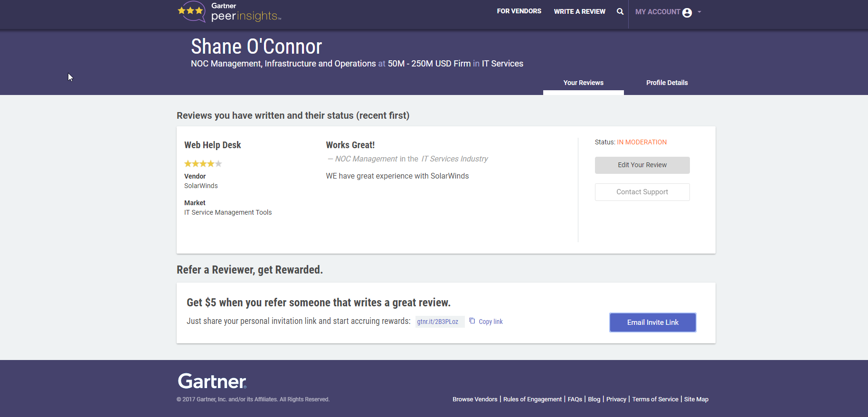
Task: Click the Copy link text
Action: pyautogui.click(x=491, y=322)
